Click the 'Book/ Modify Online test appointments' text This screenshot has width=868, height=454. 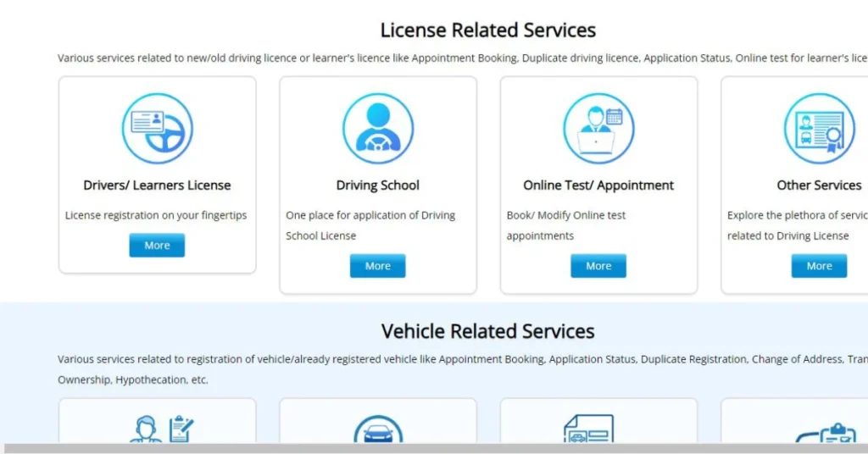point(565,225)
